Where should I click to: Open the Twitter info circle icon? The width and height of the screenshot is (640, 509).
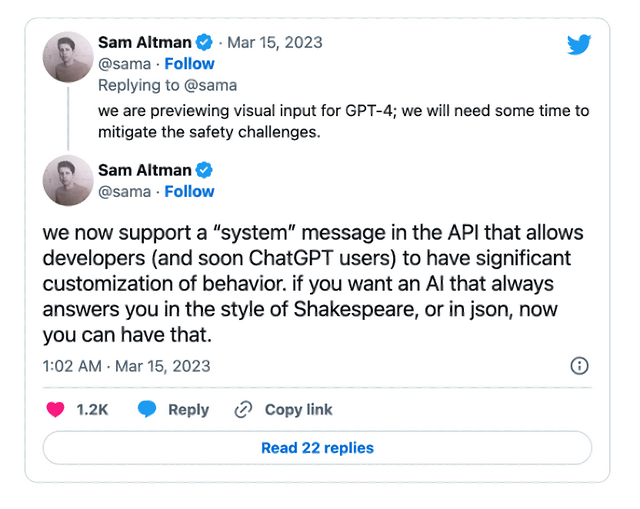pos(579,366)
